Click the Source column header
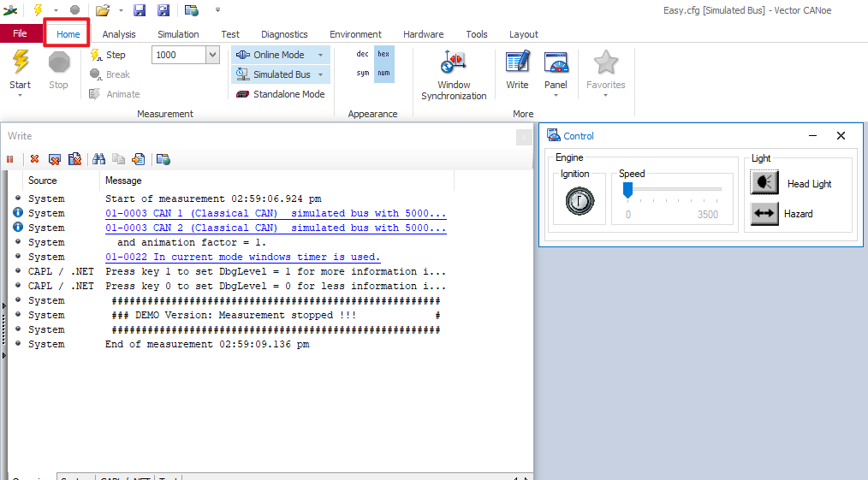This screenshot has height=480, width=868. (x=61, y=181)
